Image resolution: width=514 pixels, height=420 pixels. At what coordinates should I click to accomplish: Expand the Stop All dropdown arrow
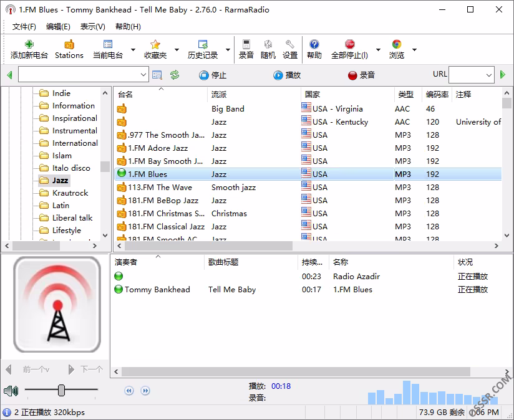378,50
